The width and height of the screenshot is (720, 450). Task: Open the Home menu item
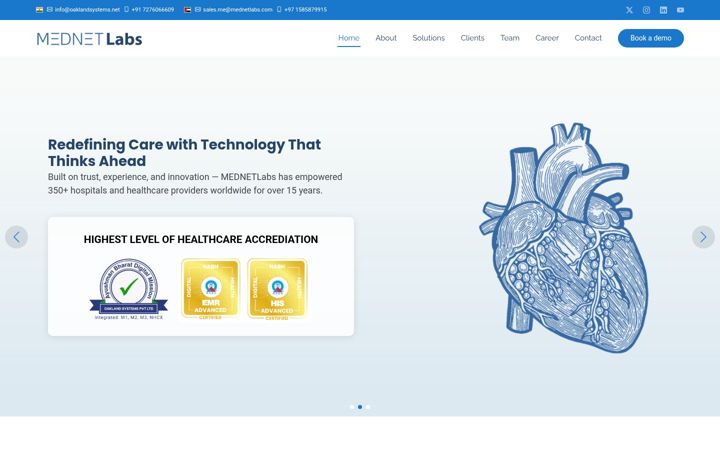(x=349, y=38)
